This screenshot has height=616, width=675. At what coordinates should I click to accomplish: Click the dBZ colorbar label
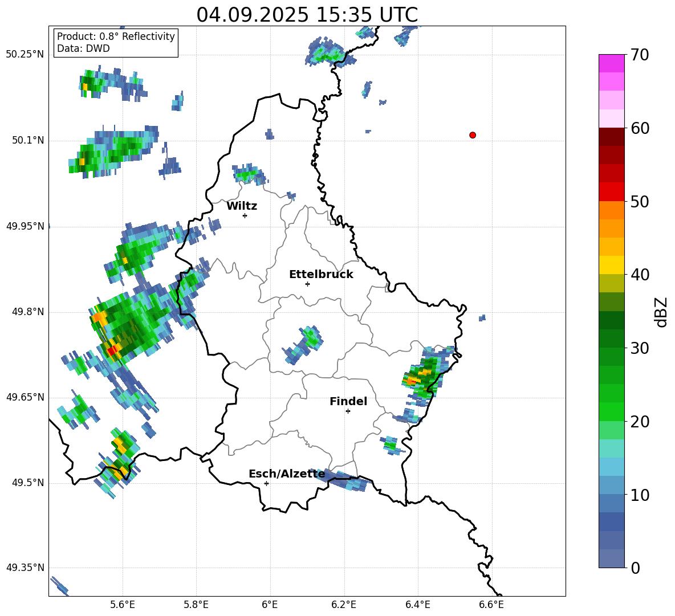[661, 312]
